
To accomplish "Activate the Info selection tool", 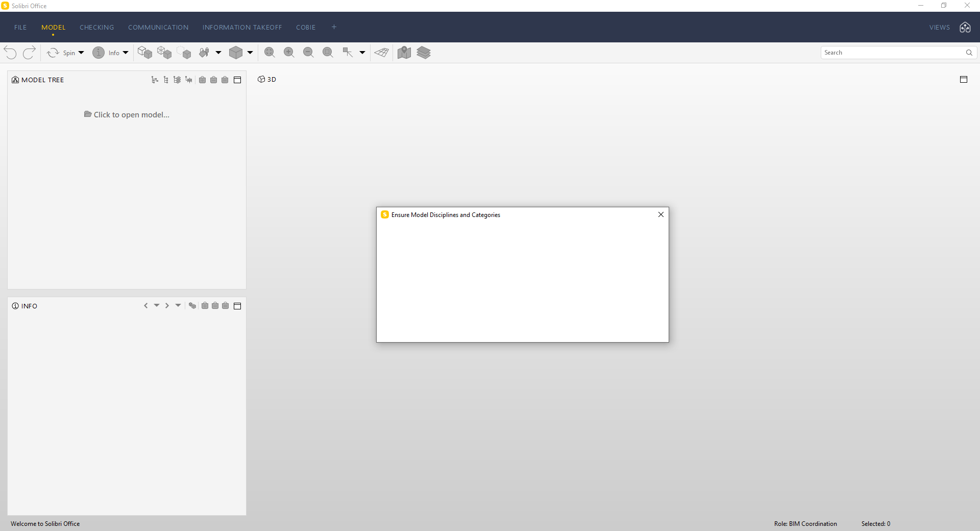I will coord(106,53).
